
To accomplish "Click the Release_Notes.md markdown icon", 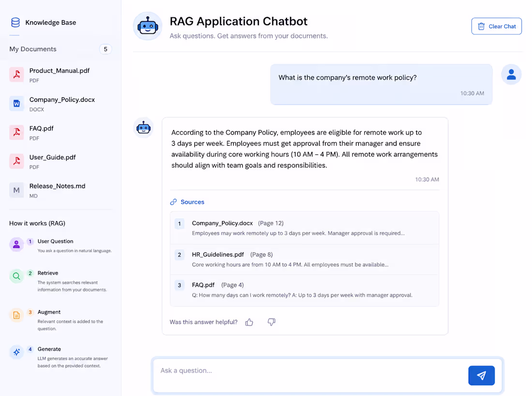I will [16, 190].
